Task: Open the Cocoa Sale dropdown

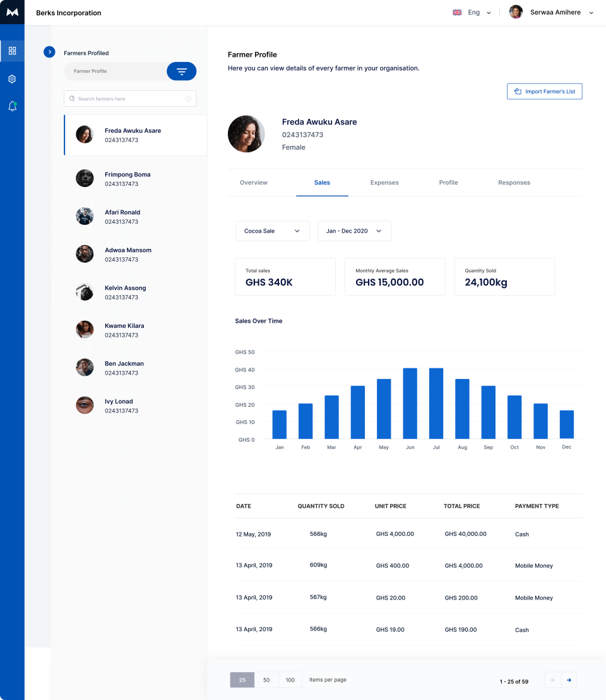Action: point(272,231)
